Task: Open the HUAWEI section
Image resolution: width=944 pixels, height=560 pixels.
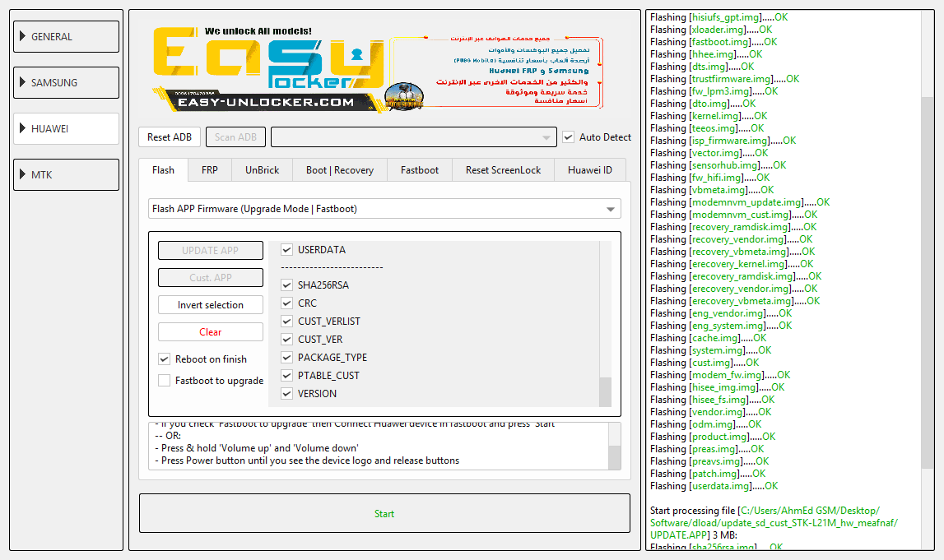Action: 66,129
